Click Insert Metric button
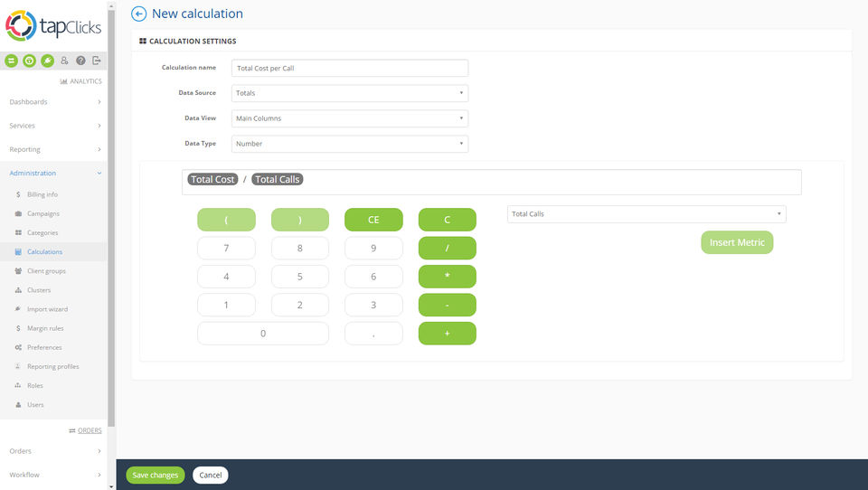The image size is (868, 490). click(x=737, y=242)
